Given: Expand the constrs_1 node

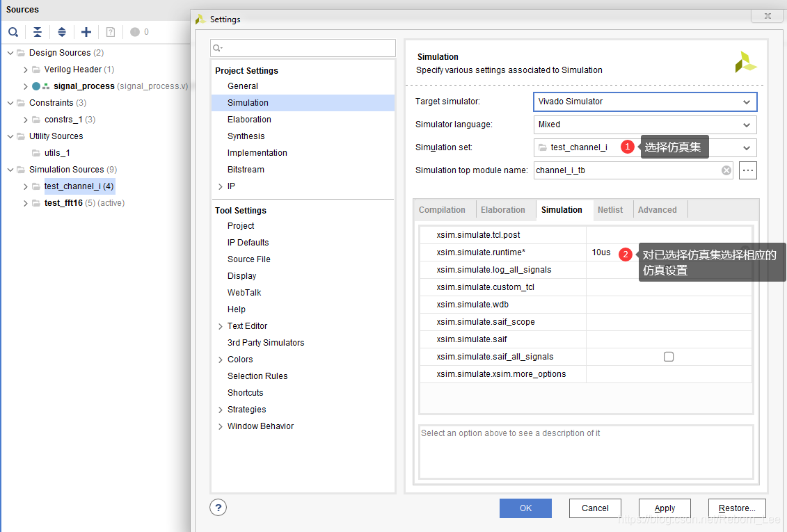Looking at the screenshot, I should pos(25,120).
